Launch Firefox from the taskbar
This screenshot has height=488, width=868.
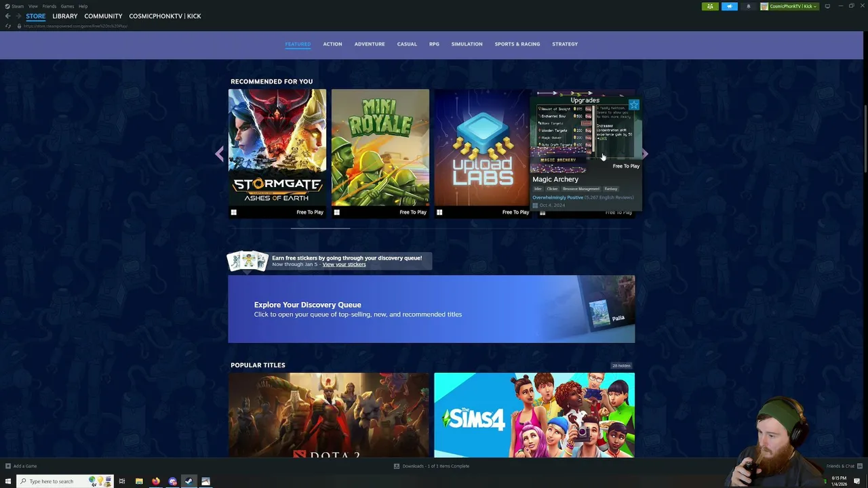156,481
